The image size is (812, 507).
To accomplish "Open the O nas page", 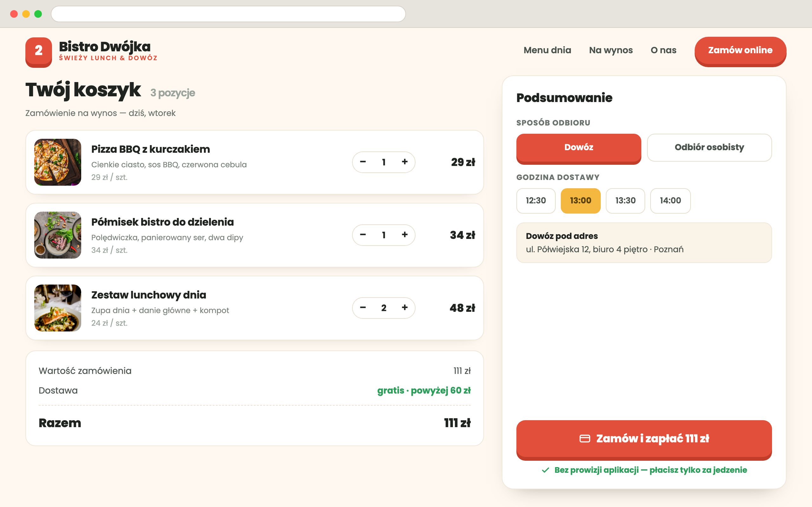I will coord(663,50).
